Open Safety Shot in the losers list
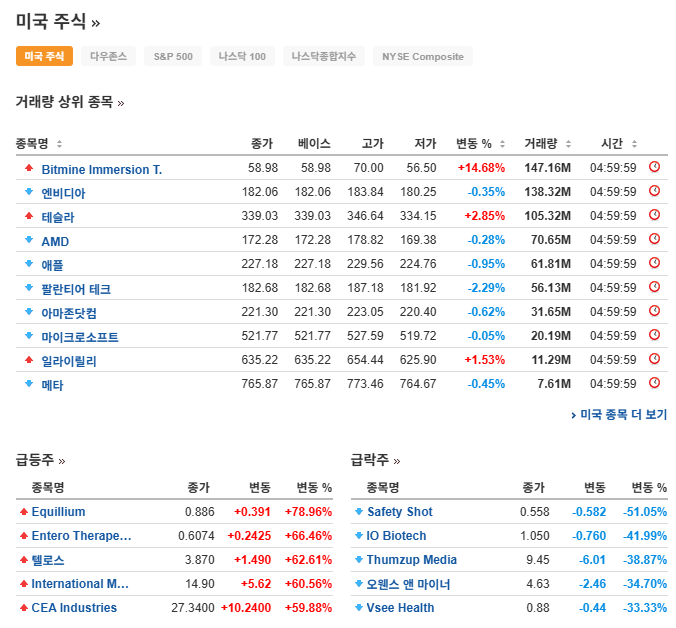676x628 pixels. (400, 512)
